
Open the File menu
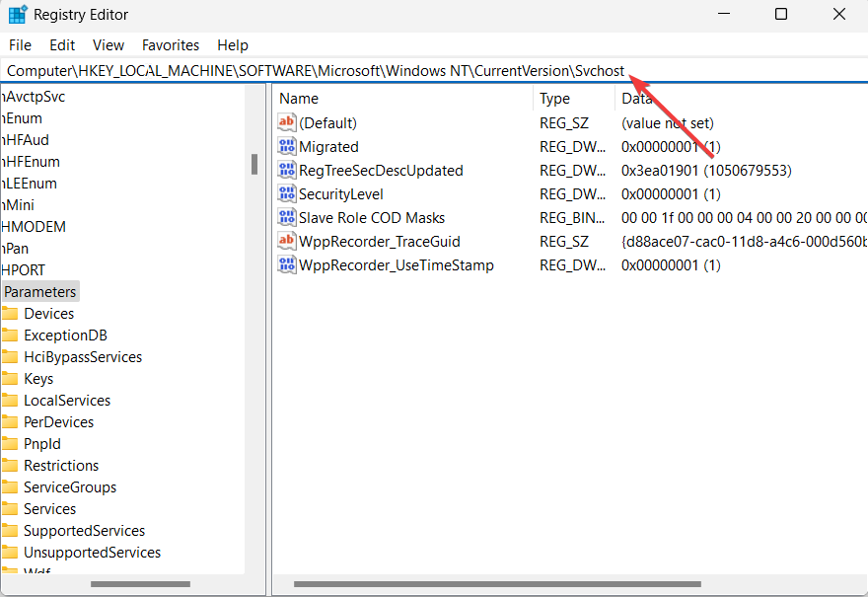(20, 44)
